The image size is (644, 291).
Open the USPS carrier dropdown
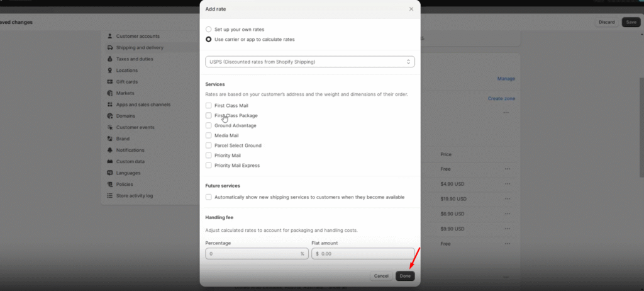click(x=309, y=62)
